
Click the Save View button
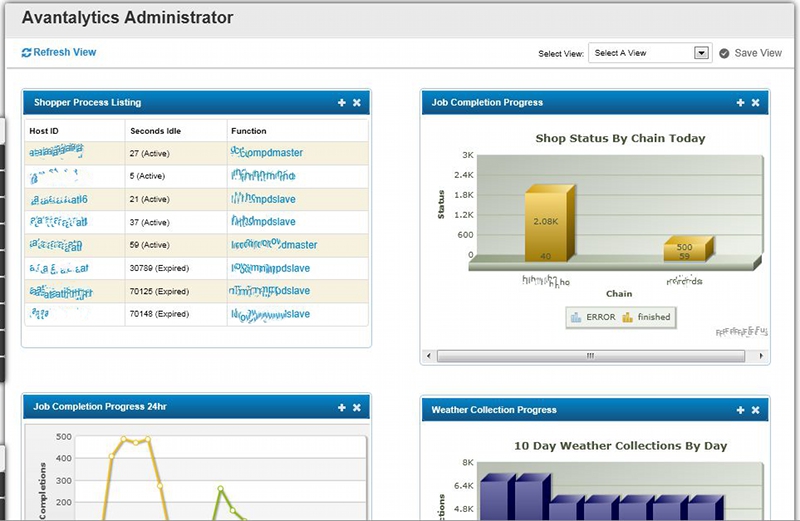click(750, 53)
